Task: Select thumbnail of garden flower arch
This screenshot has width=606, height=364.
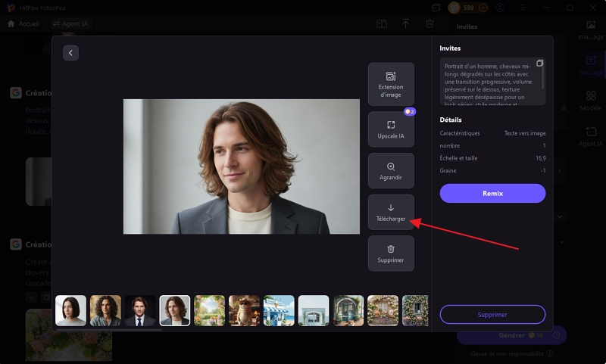Action: [210, 310]
